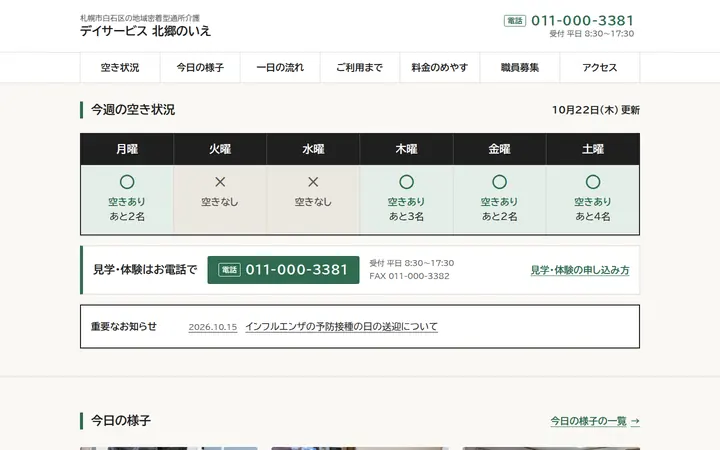720x450 pixels.
Task: Click the 今日の様子 section heading
Action: [121, 421]
